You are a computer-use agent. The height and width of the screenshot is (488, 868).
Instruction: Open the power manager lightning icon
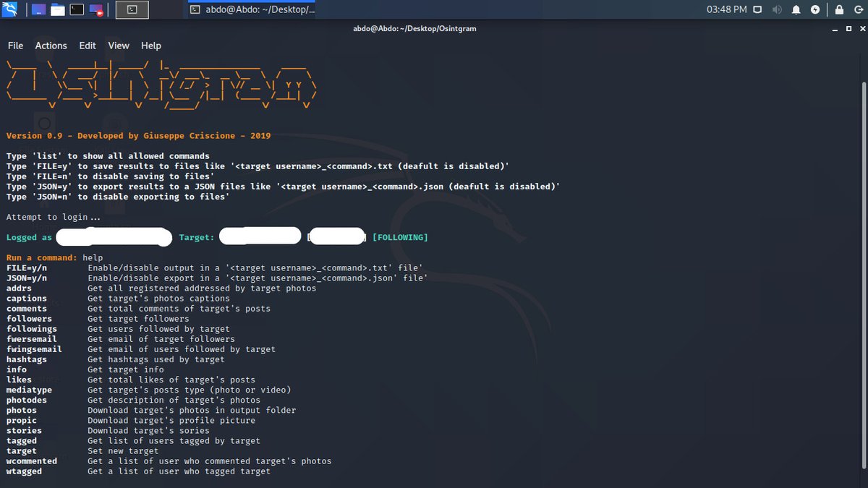point(815,9)
